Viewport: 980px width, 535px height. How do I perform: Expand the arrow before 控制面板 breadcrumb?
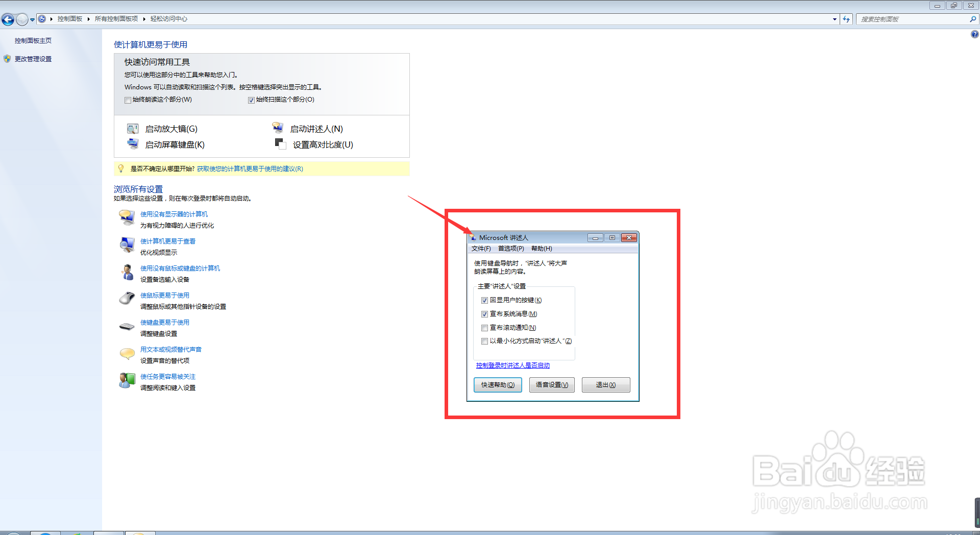[51, 19]
